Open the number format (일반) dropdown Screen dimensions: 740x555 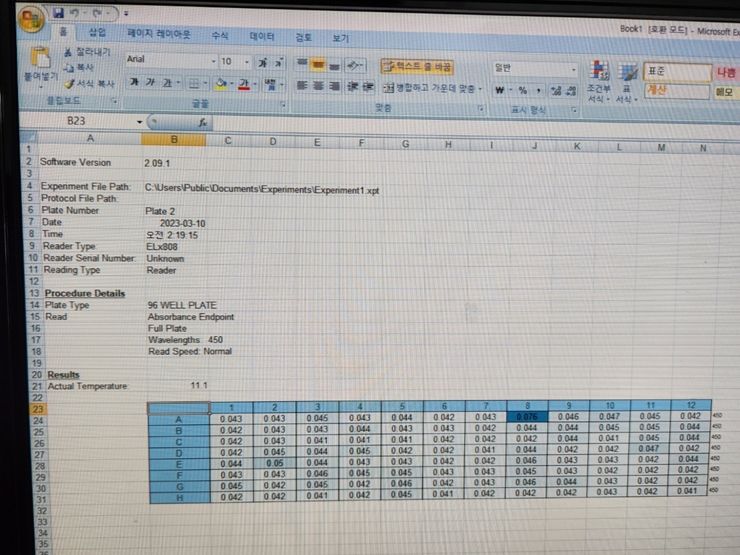point(573,70)
